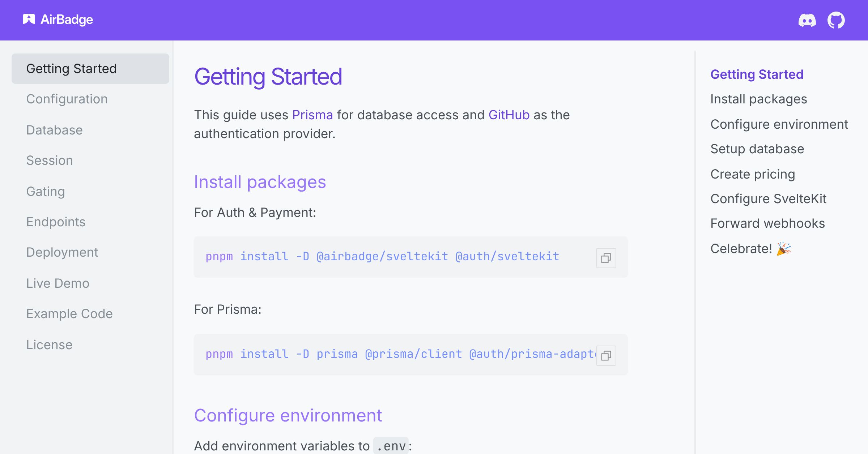Open the Gating page
This screenshot has width=868, height=454.
[46, 191]
